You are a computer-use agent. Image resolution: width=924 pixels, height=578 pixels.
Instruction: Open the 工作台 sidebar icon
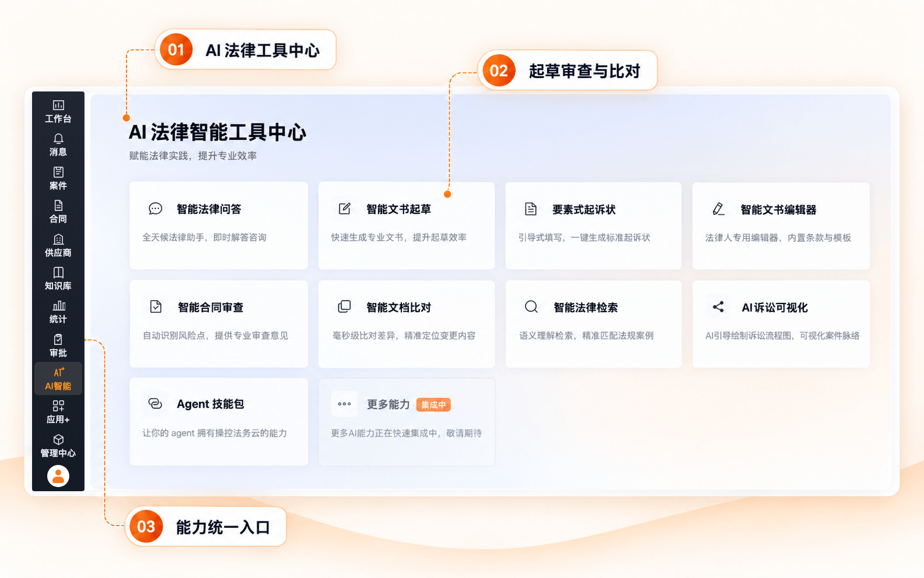[x=58, y=105]
